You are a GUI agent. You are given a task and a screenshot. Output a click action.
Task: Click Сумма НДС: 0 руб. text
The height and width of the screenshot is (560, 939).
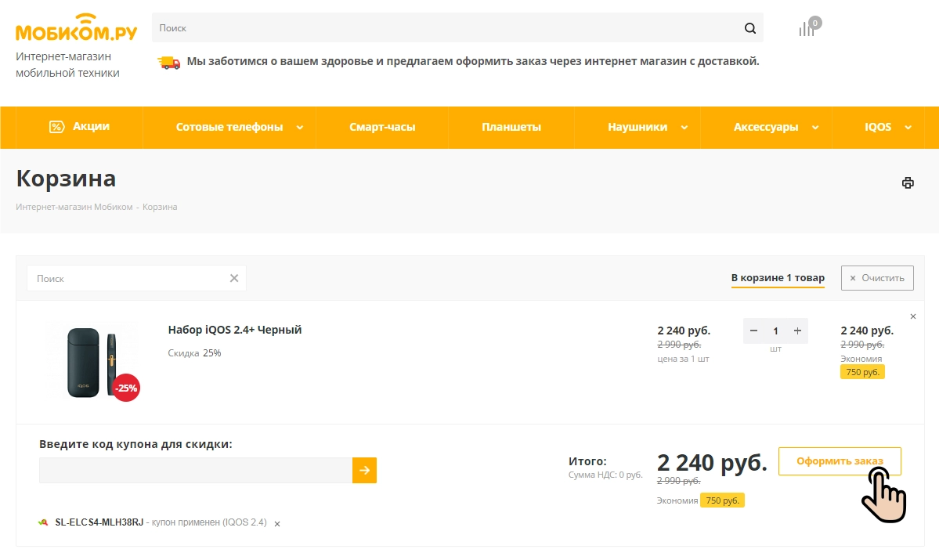pyautogui.click(x=605, y=475)
